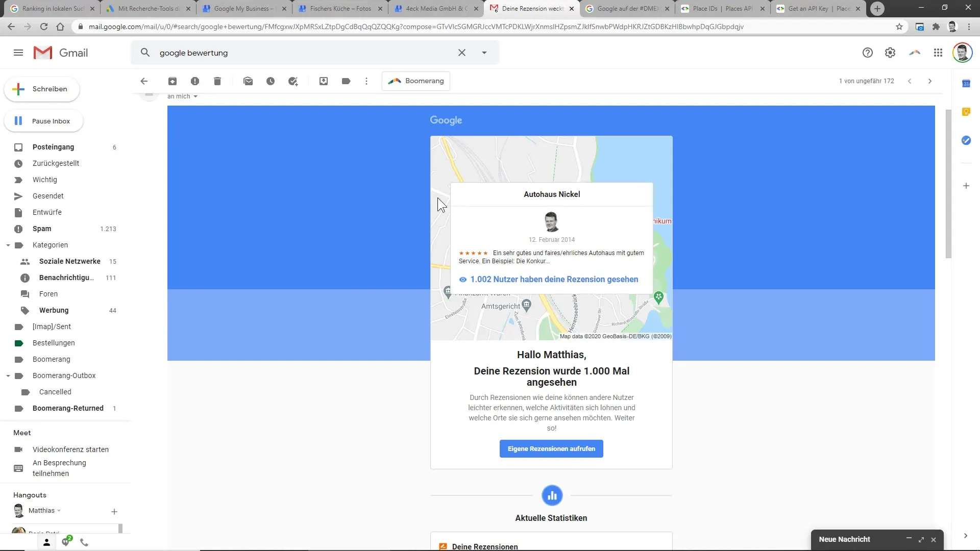Show Hangouts conversations tab icon
The image size is (980, 551).
click(66, 542)
